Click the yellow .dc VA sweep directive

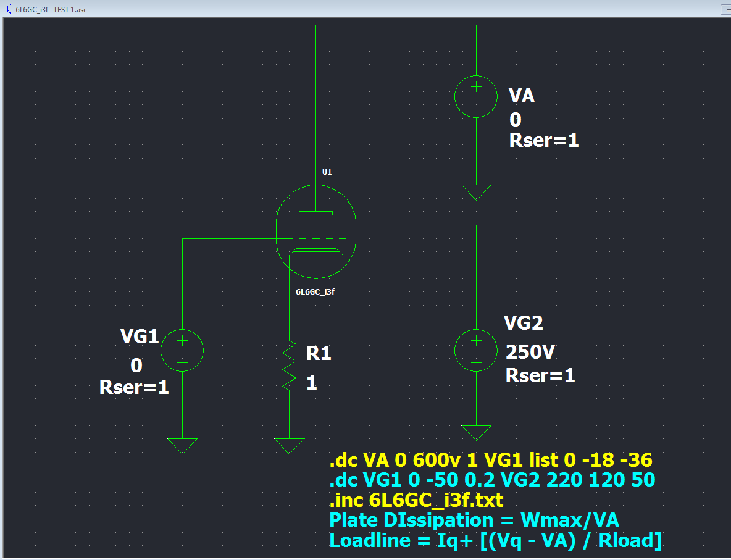tap(491, 460)
